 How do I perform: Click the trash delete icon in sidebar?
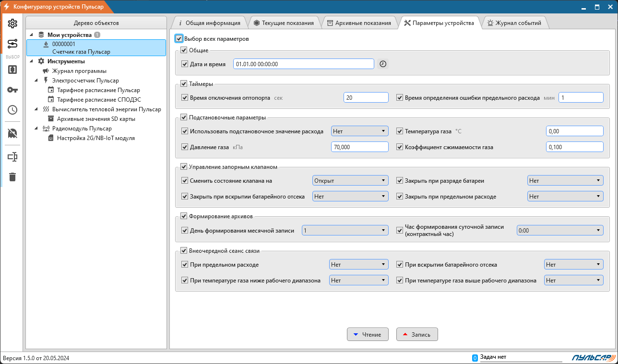[12, 177]
